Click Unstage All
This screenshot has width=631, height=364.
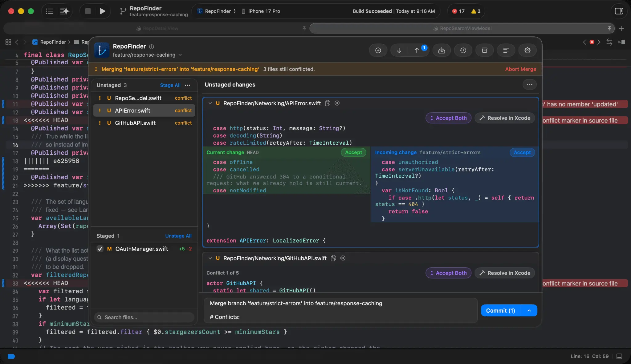(178, 236)
